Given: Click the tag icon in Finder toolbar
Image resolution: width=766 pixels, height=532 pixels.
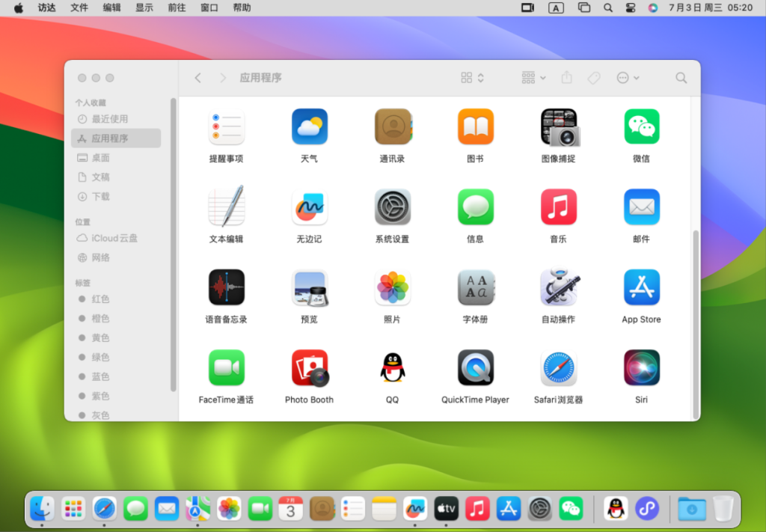Looking at the screenshot, I should click(594, 78).
